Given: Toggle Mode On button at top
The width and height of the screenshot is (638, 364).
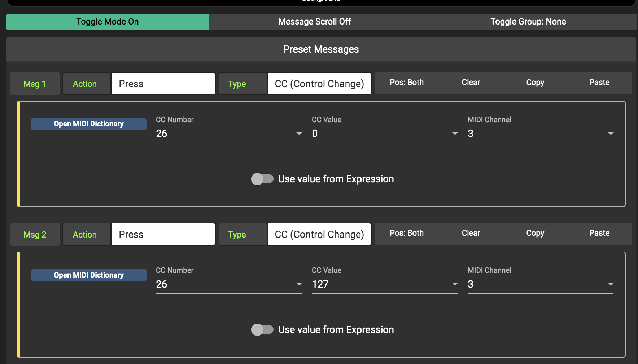Looking at the screenshot, I should coord(108,22).
